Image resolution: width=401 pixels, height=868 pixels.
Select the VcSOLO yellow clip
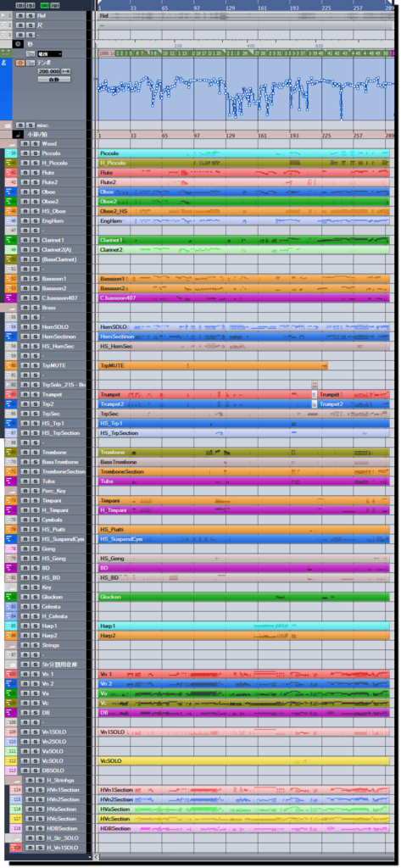point(243,760)
